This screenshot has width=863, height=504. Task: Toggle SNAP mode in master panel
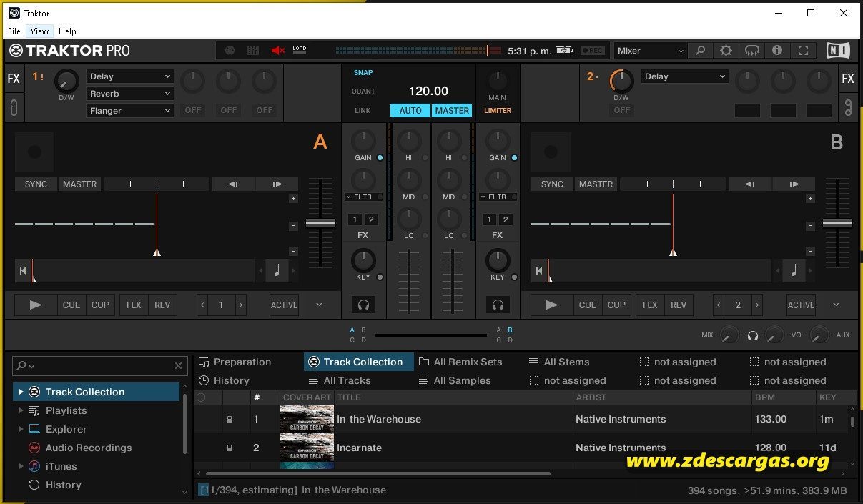[x=363, y=72]
